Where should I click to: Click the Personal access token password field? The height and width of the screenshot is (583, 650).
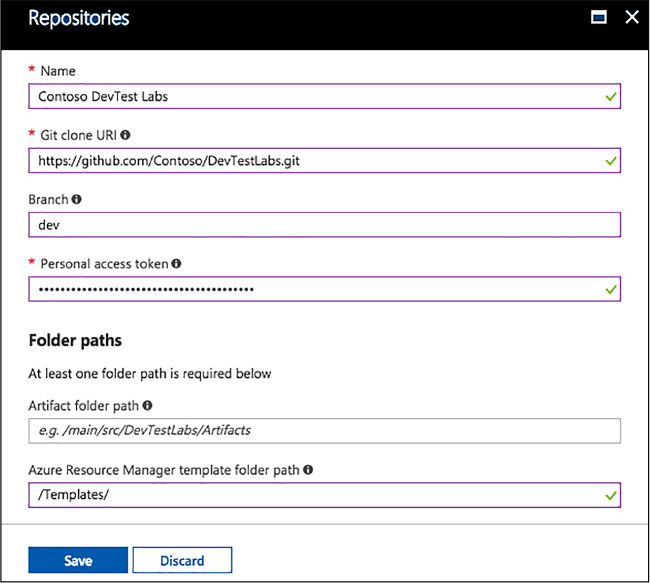(325, 289)
